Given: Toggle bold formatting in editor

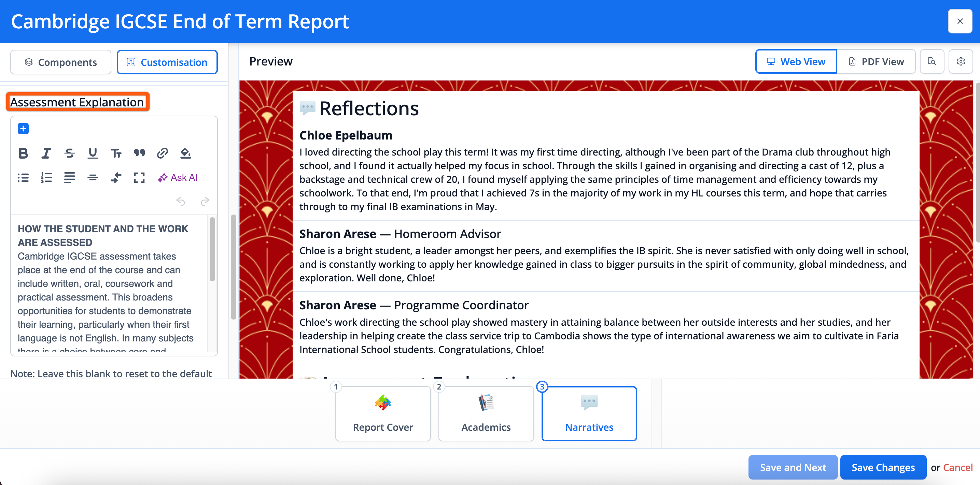Looking at the screenshot, I should [23, 153].
